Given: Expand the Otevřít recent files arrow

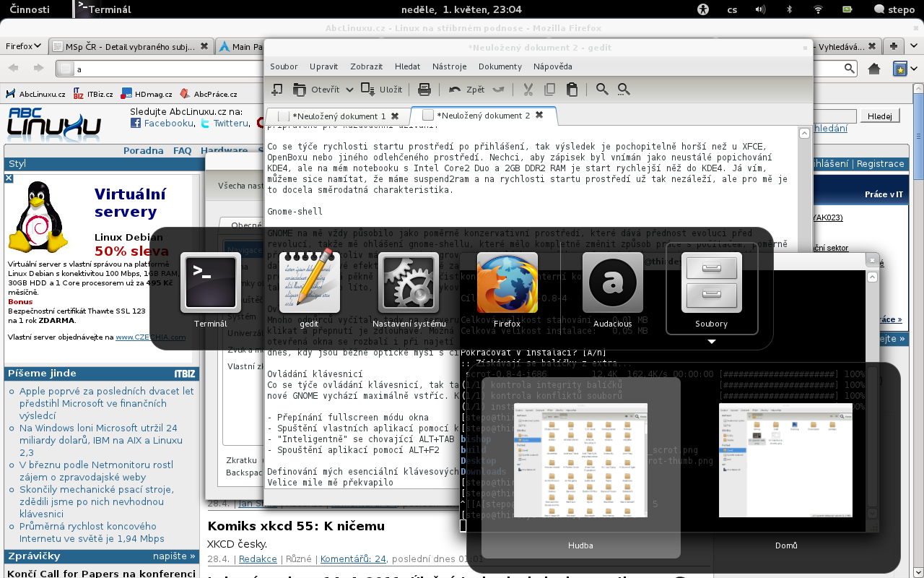Looking at the screenshot, I should (x=349, y=90).
